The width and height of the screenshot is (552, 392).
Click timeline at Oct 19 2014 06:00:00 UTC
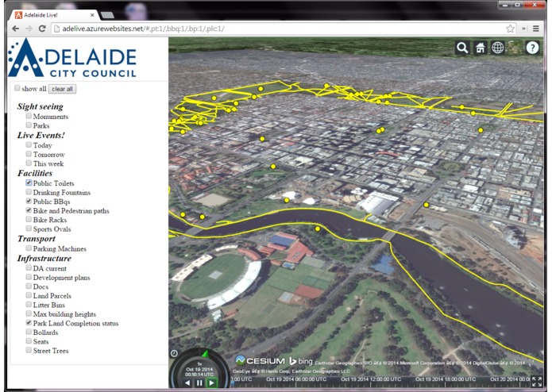click(x=296, y=379)
